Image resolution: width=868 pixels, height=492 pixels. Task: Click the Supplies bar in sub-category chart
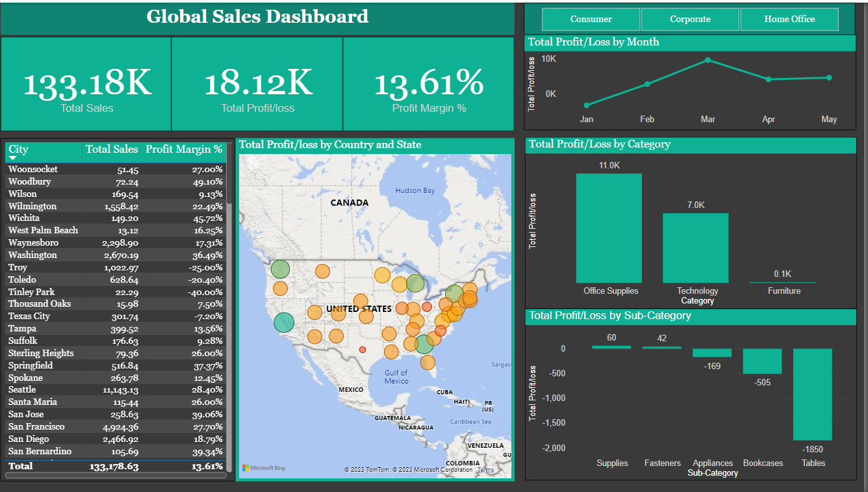point(611,347)
